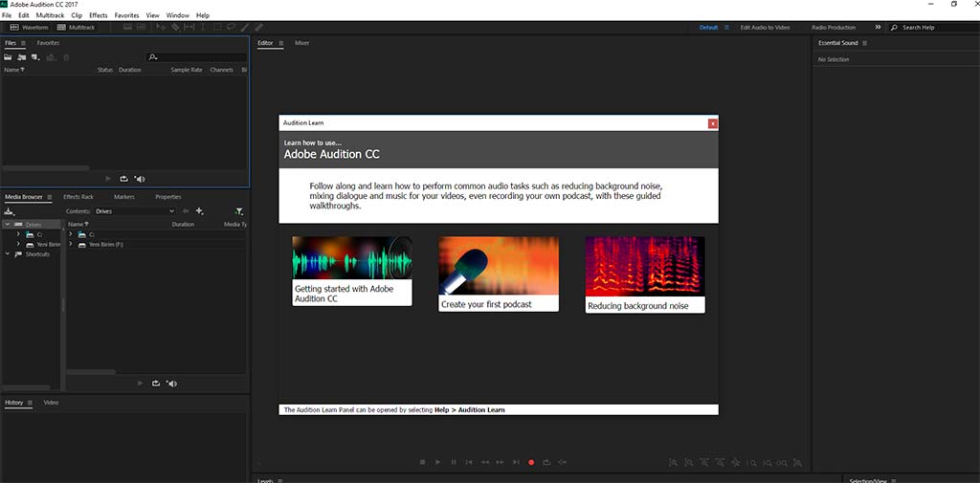Click the Play button in Files panel
The height and width of the screenshot is (483, 980).
point(108,179)
